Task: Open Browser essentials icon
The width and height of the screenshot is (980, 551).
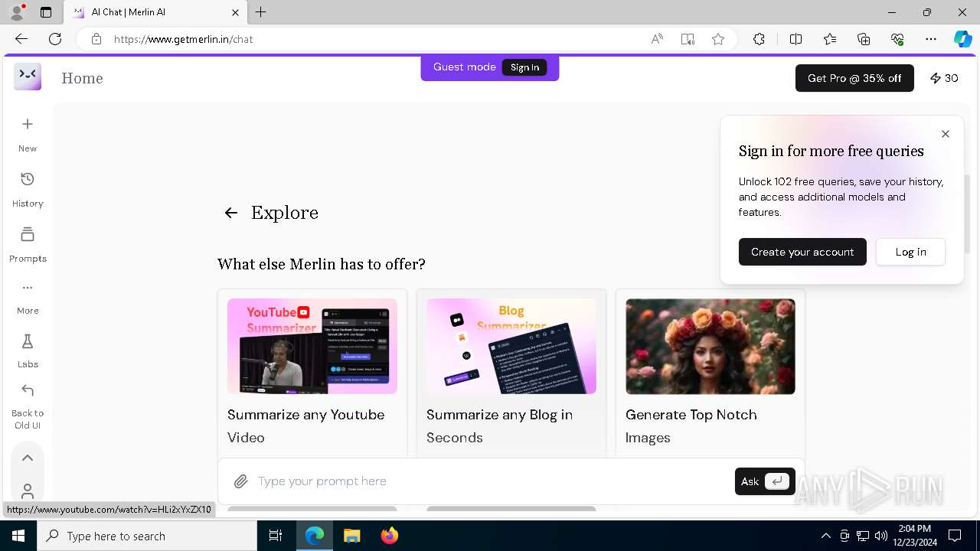Action: point(897,39)
